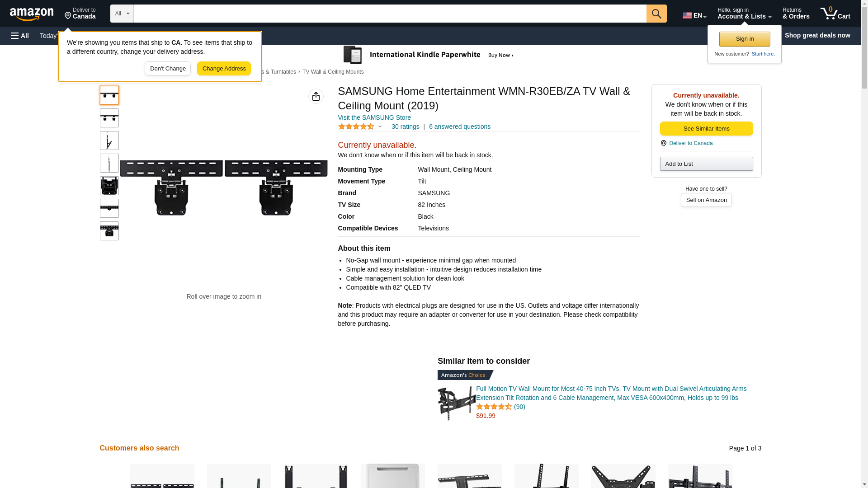The height and width of the screenshot is (488, 868).
Task: Click the Change Address button
Action: (x=224, y=69)
